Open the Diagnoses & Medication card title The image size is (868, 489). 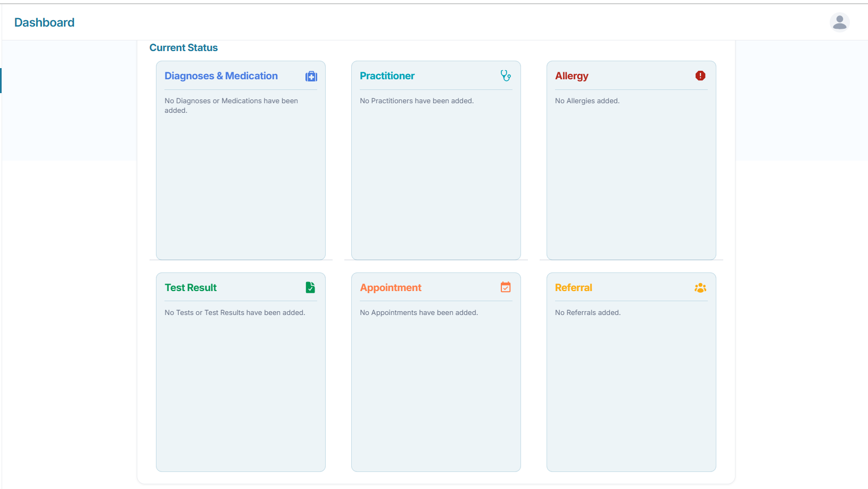click(x=221, y=76)
